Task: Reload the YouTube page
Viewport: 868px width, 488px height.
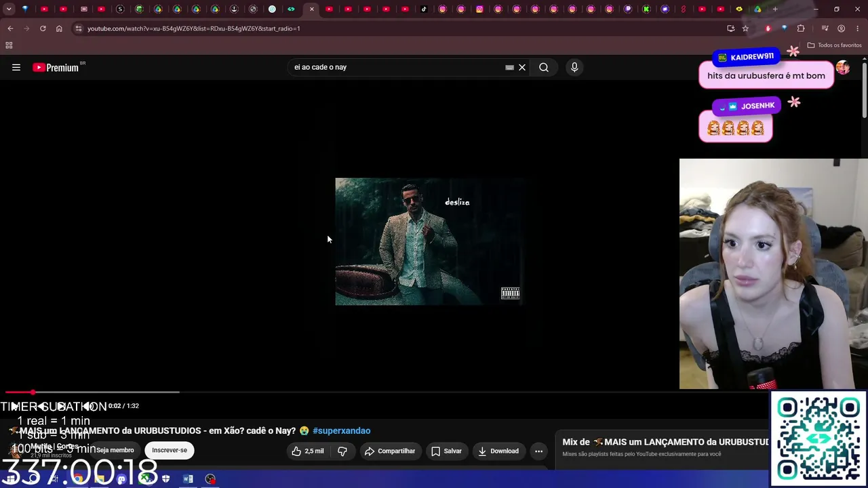Action: 43,28
